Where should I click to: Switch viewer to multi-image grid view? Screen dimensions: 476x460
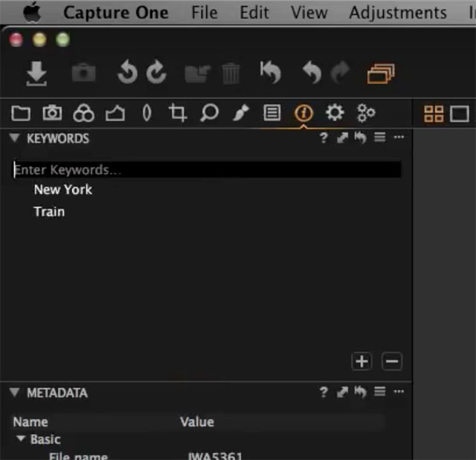tap(434, 114)
